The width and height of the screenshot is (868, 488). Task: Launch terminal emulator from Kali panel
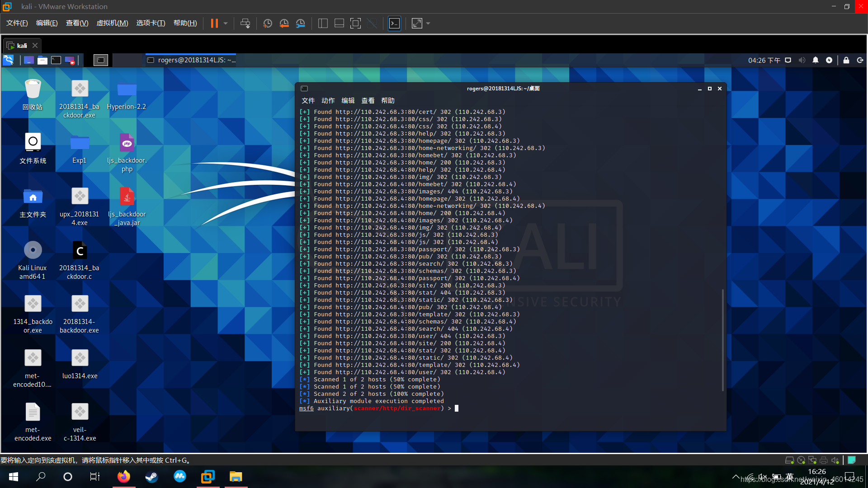point(56,60)
